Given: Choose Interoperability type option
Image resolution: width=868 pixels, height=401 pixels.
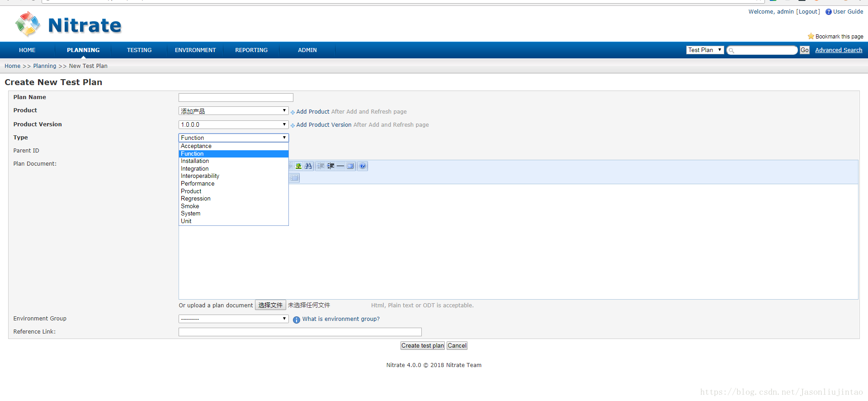Looking at the screenshot, I should click(233, 176).
